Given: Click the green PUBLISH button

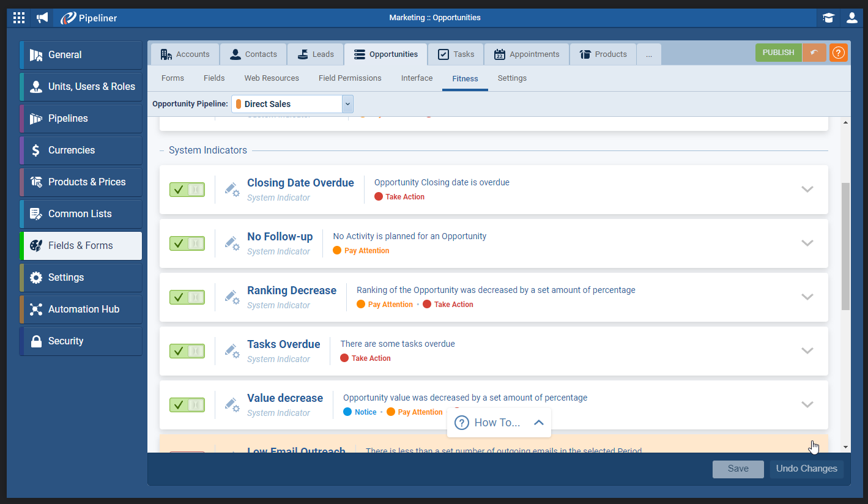Looking at the screenshot, I should tap(778, 53).
